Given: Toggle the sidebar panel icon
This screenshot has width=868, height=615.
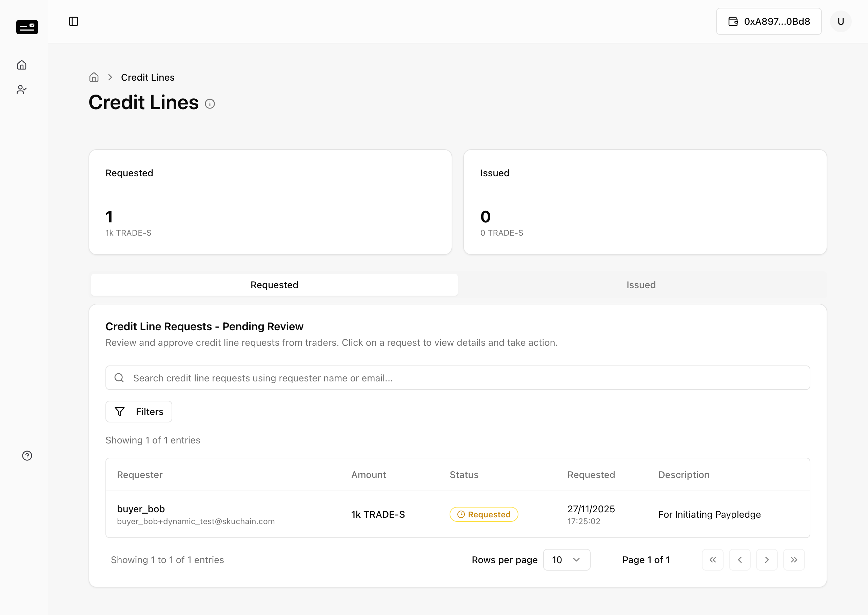Looking at the screenshot, I should [74, 21].
